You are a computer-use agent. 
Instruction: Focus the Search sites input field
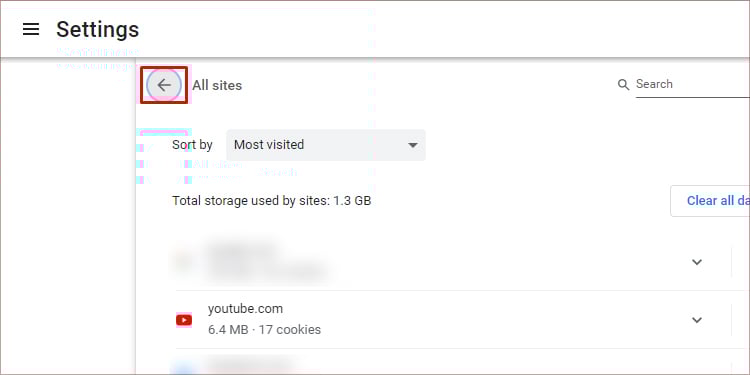[x=692, y=85]
